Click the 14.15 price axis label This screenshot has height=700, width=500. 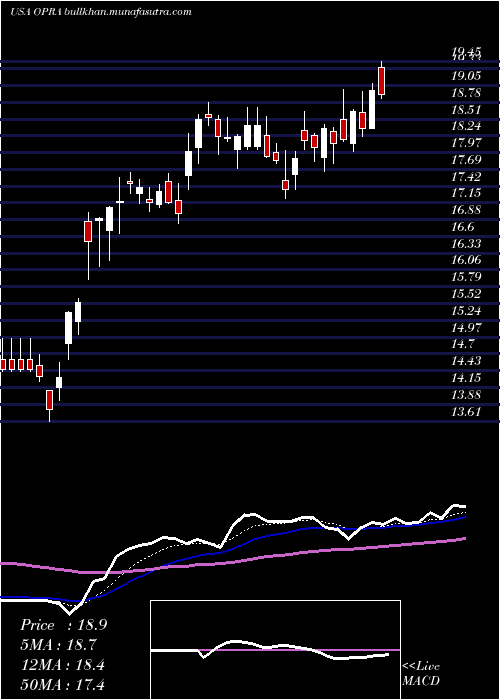coord(466,378)
